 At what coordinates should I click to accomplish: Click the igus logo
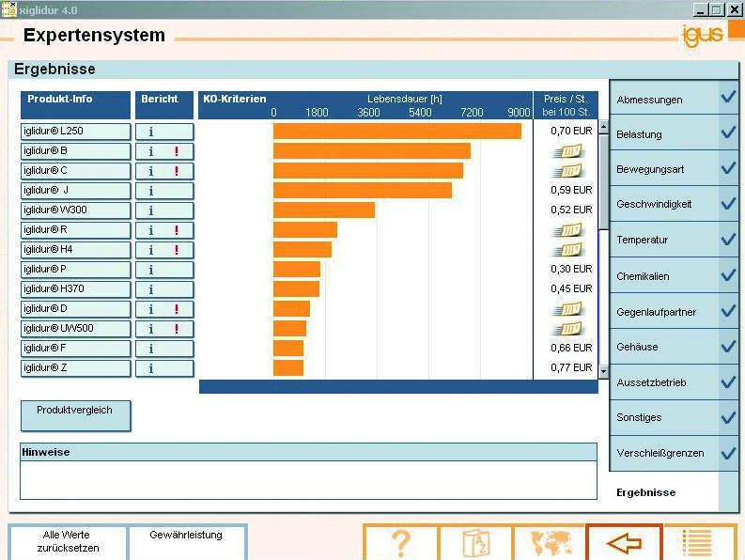click(703, 35)
